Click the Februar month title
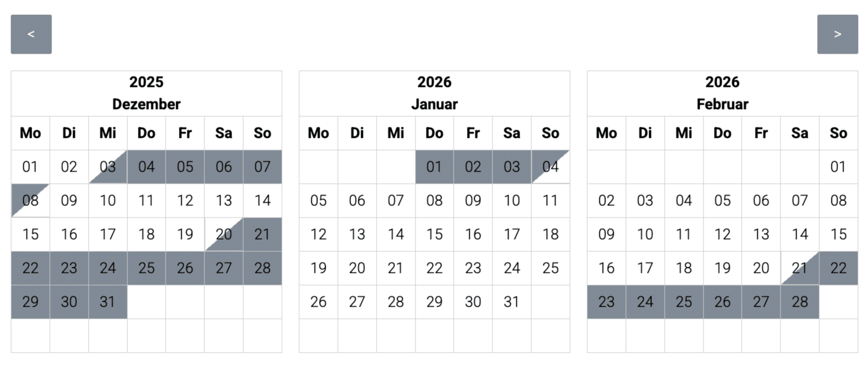 click(x=722, y=104)
